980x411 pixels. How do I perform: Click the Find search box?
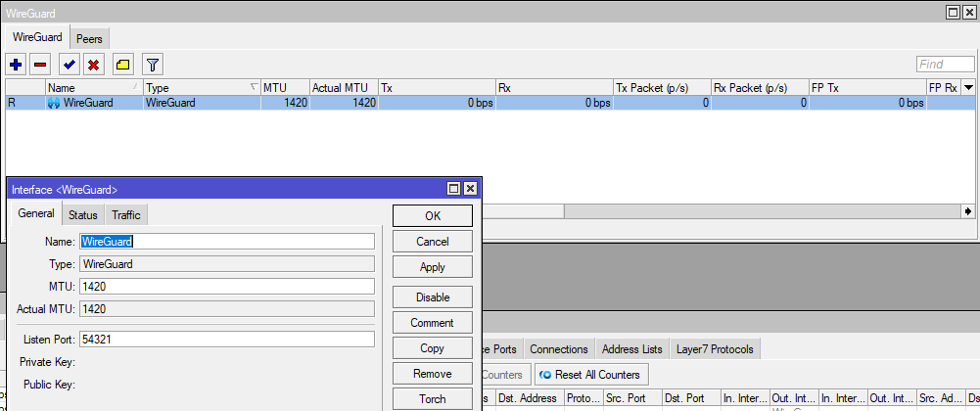coord(946,65)
